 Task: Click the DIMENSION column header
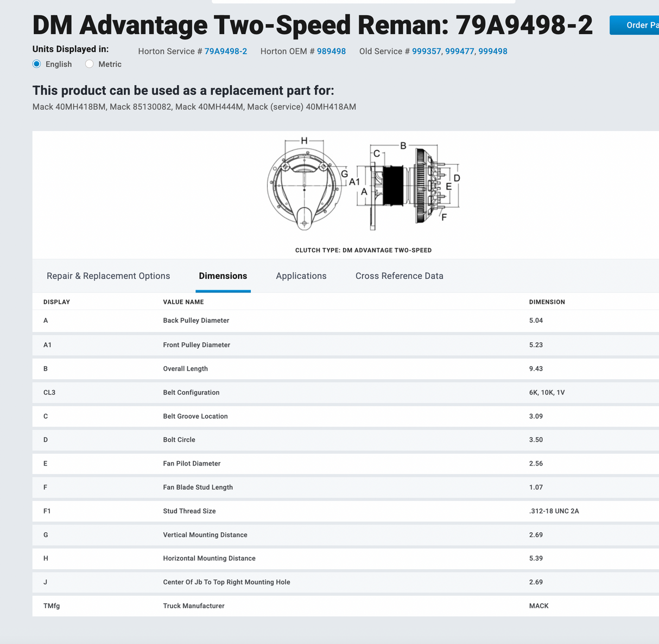(547, 302)
